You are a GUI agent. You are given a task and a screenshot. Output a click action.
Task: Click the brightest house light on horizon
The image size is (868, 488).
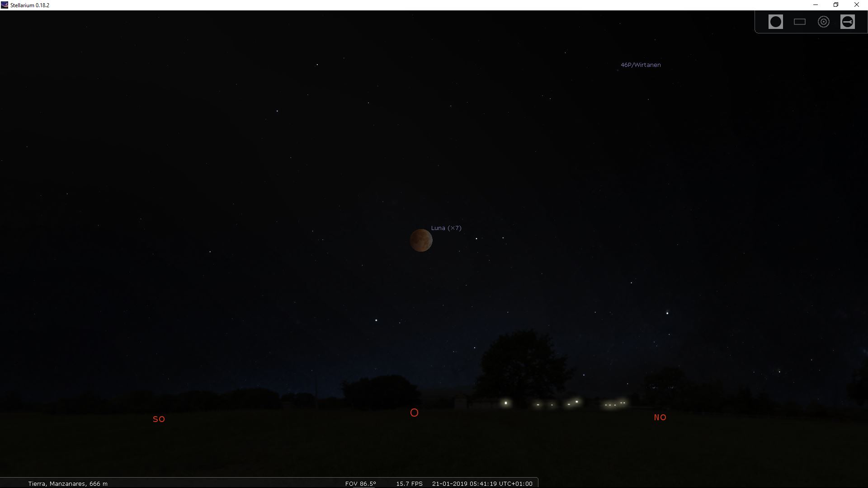click(x=506, y=403)
